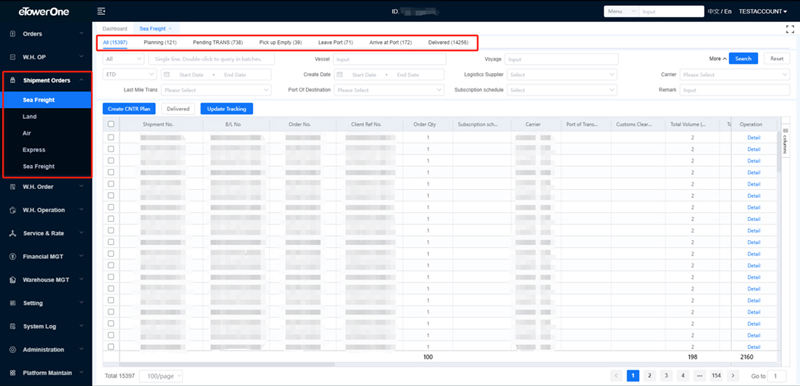
Task: Click the Reset button
Action: click(x=777, y=59)
